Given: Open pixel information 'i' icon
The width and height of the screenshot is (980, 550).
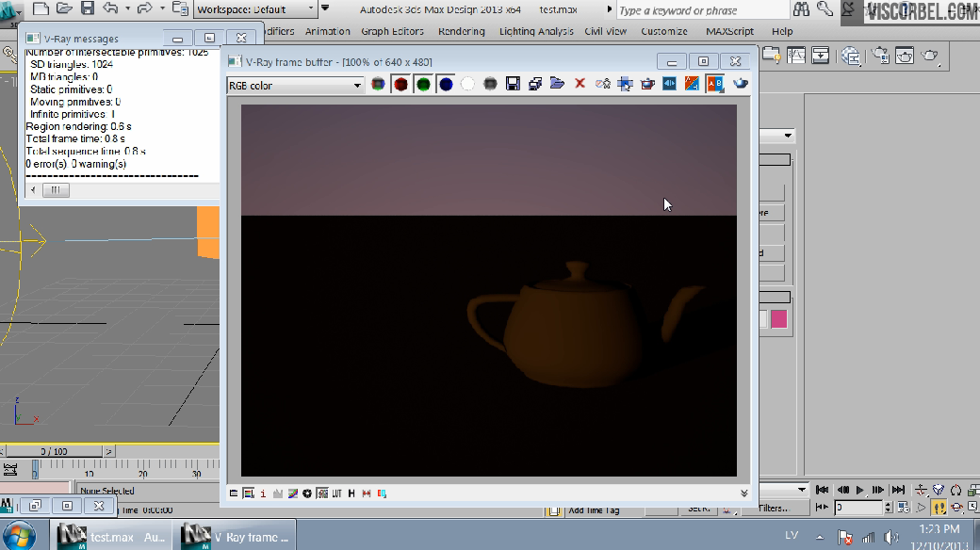Looking at the screenshot, I should (263, 493).
